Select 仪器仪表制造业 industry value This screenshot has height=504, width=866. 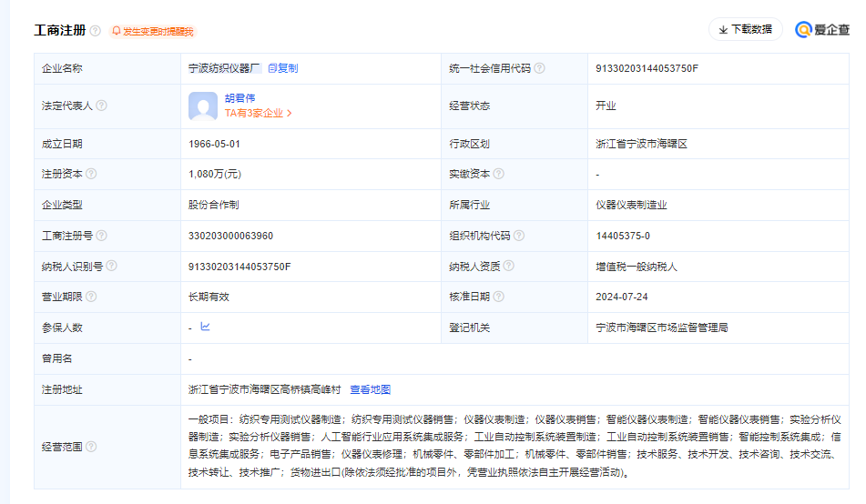click(x=631, y=205)
